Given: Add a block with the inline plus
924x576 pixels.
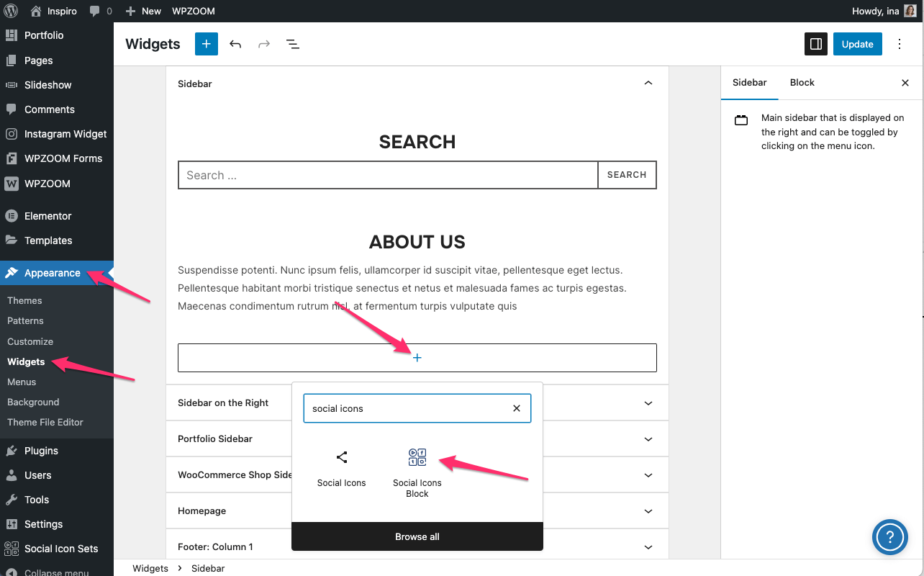Looking at the screenshot, I should 417,358.
